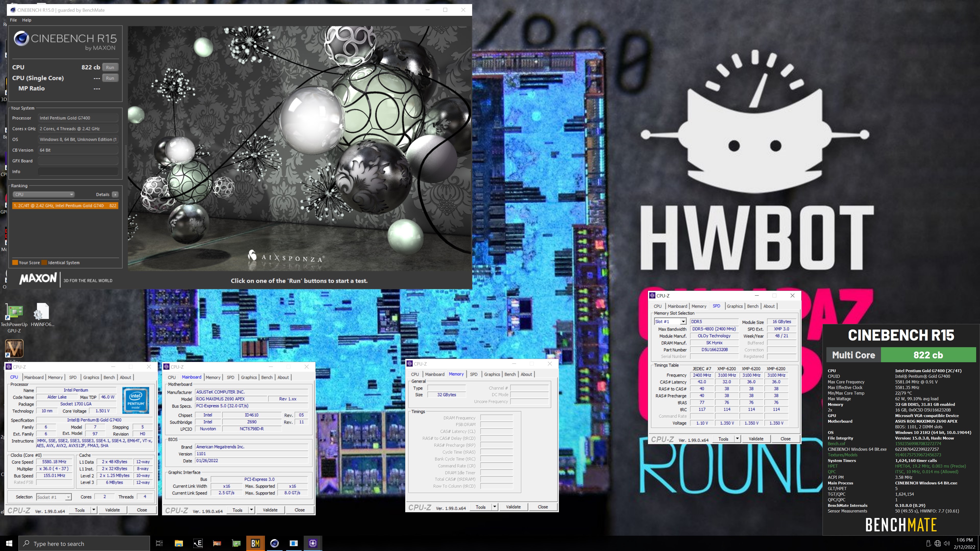Viewport: 980px width, 551px height.
Task: Expand Tools arrow in CPU-Z SPD window
Action: pos(737,439)
